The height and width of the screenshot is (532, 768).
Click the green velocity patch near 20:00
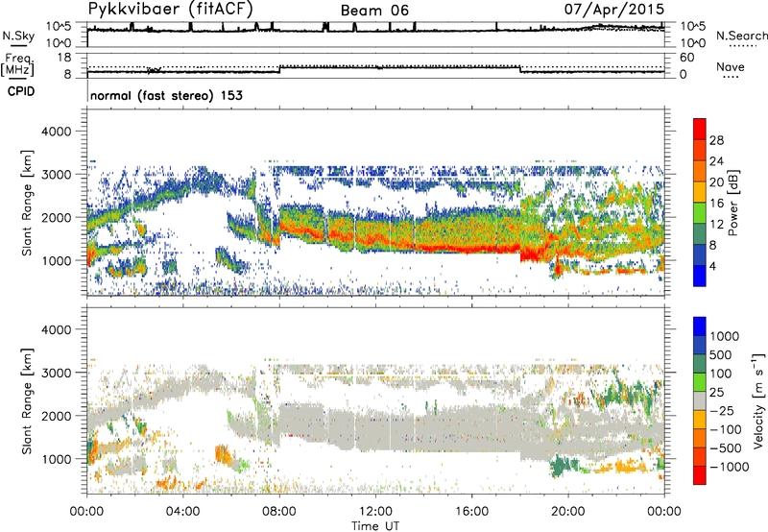(x=563, y=466)
